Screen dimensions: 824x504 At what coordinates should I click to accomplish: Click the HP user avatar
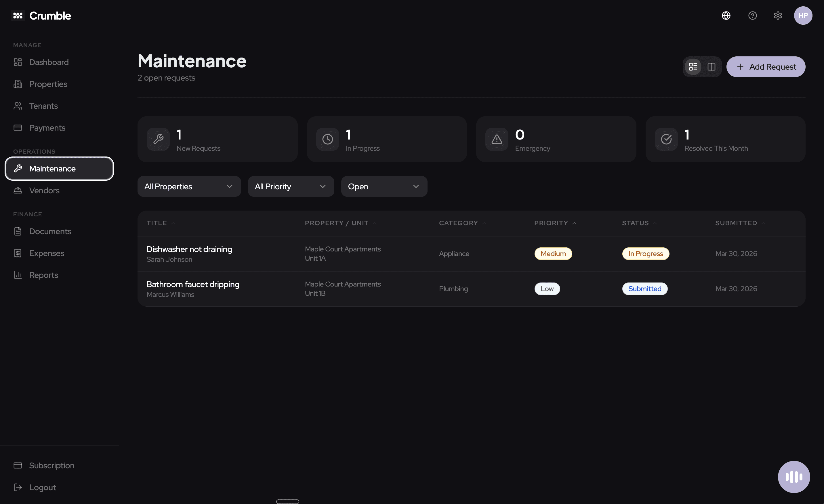click(x=803, y=15)
